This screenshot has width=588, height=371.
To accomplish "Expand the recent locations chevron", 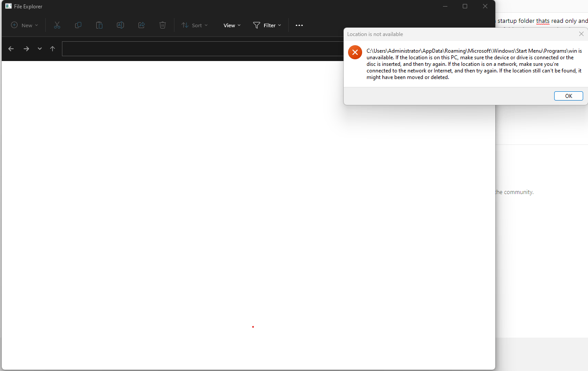I will pyautogui.click(x=40, y=49).
